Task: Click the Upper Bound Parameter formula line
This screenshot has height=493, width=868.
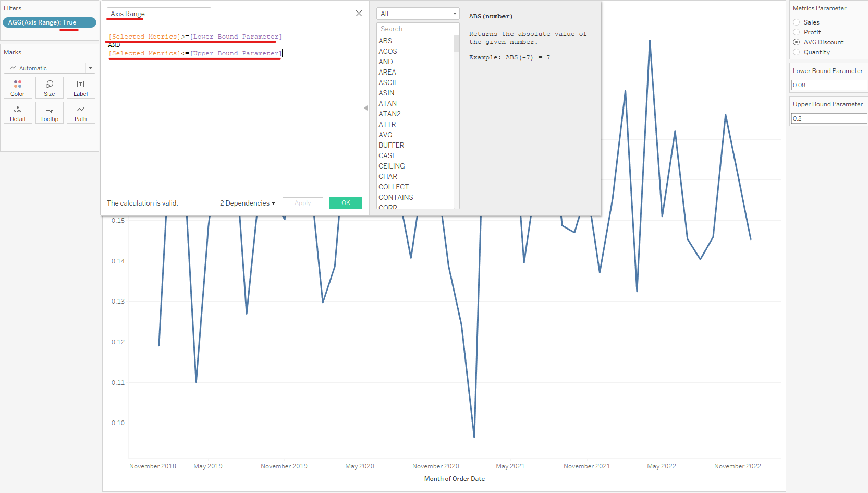Action: pyautogui.click(x=195, y=53)
